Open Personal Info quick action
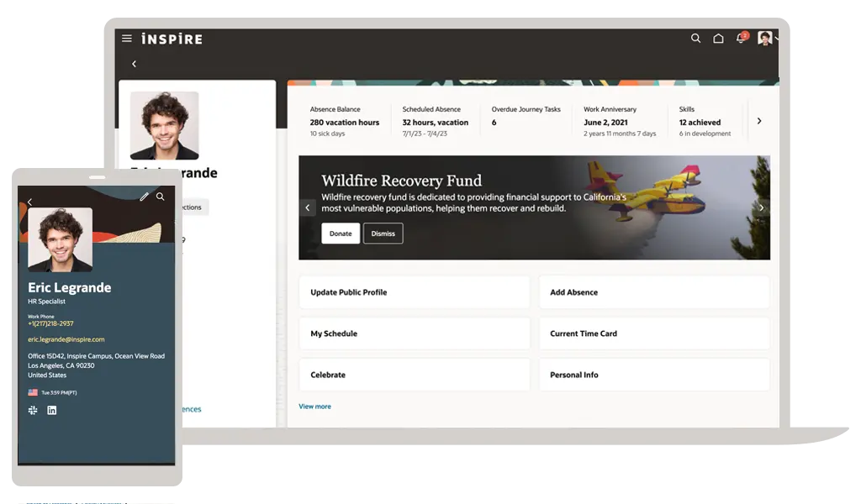The height and width of the screenshot is (504, 861). tap(654, 375)
